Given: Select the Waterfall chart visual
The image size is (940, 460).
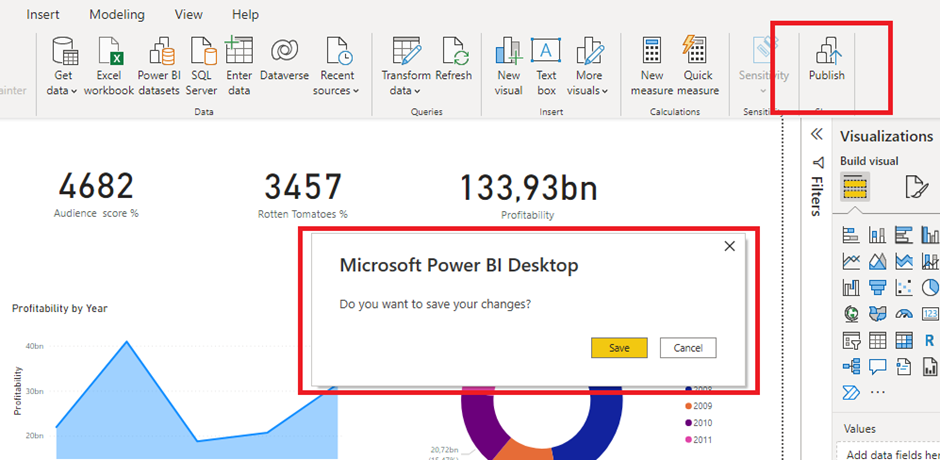Looking at the screenshot, I should point(851,287).
